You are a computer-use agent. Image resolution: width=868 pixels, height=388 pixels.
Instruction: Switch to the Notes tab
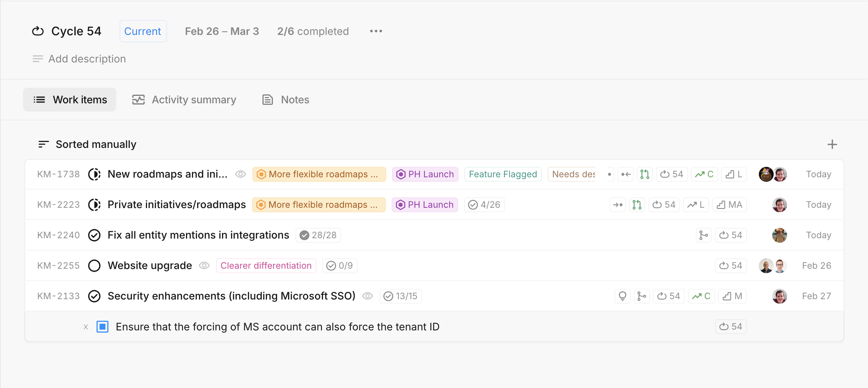coord(286,100)
